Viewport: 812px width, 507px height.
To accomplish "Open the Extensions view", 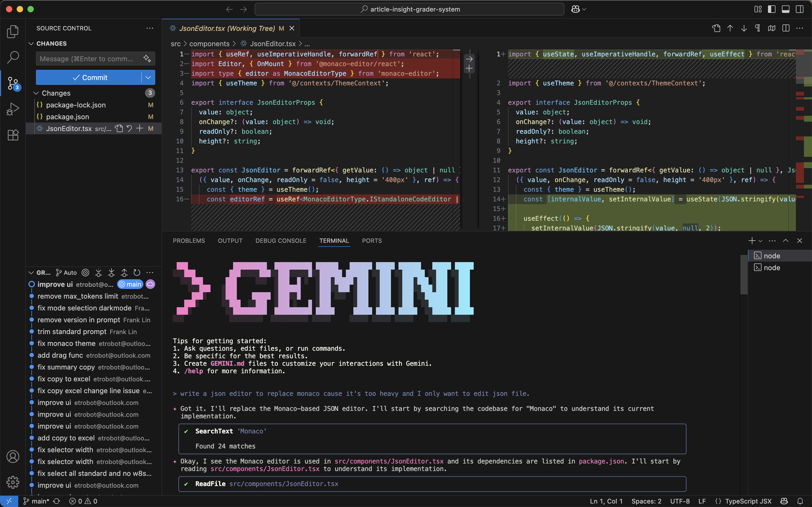I will point(13,135).
